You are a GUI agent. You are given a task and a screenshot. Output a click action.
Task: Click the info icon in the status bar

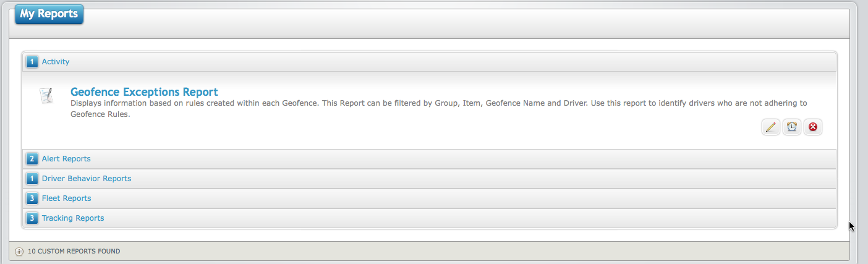click(x=19, y=252)
